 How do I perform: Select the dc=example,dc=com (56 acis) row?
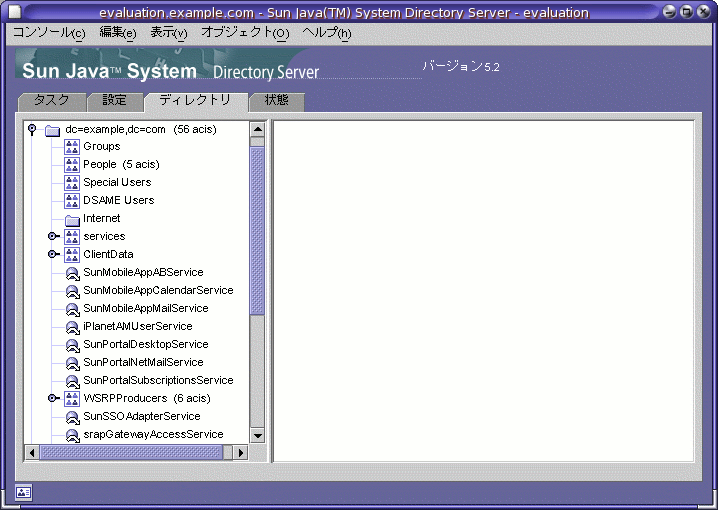click(x=141, y=130)
